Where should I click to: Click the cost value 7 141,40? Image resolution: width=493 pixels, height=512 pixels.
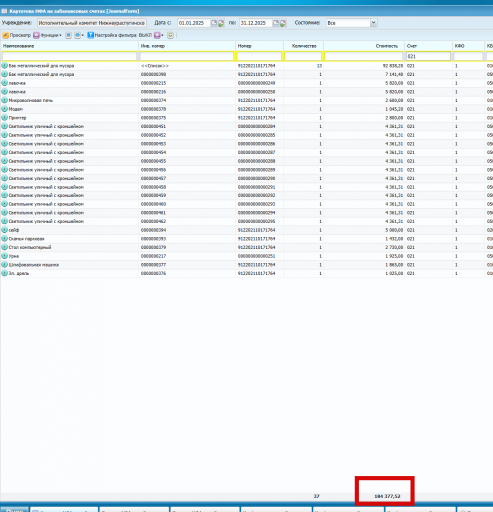tap(394, 74)
